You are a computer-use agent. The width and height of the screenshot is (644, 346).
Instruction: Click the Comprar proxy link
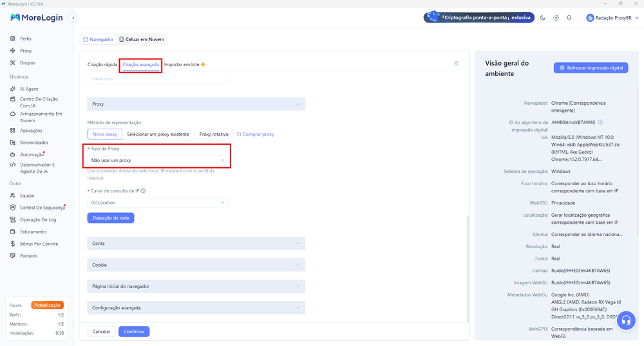click(x=255, y=134)
